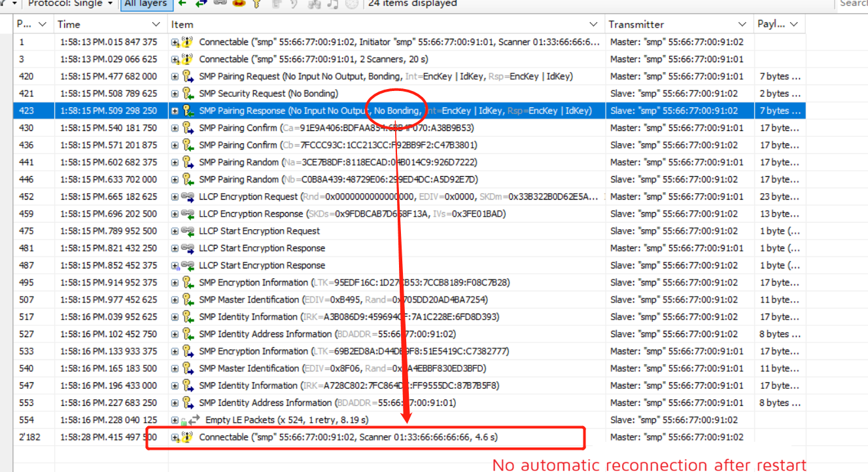
Task: Click the link icon beside LLCP Encryption Request
Action: (188, 196)
